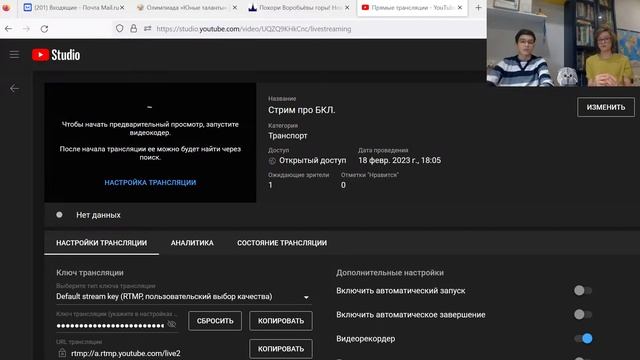Click the YouTube Studio logo
The width and height of the screenshot is (640, 360).
coord(56,55)
